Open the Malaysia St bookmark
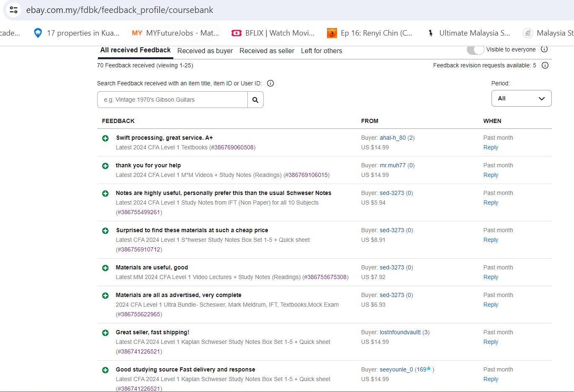 (548, 33)
